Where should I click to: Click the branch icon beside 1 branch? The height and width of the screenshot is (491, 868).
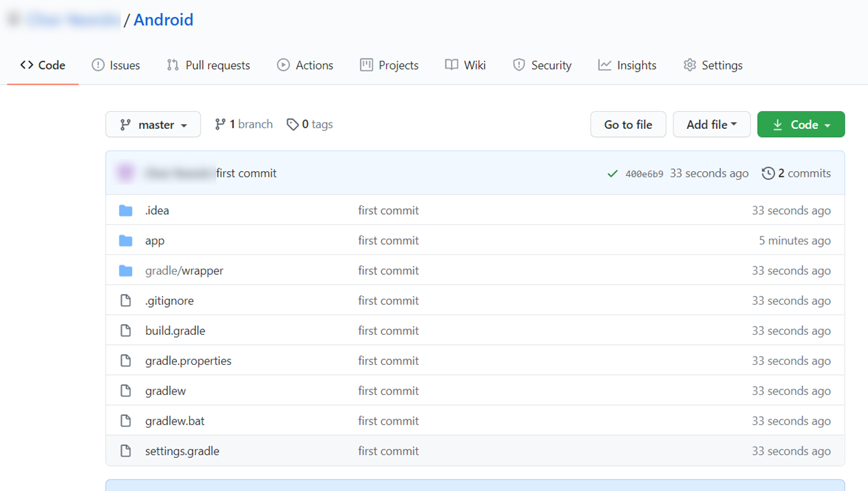[220, 124]
